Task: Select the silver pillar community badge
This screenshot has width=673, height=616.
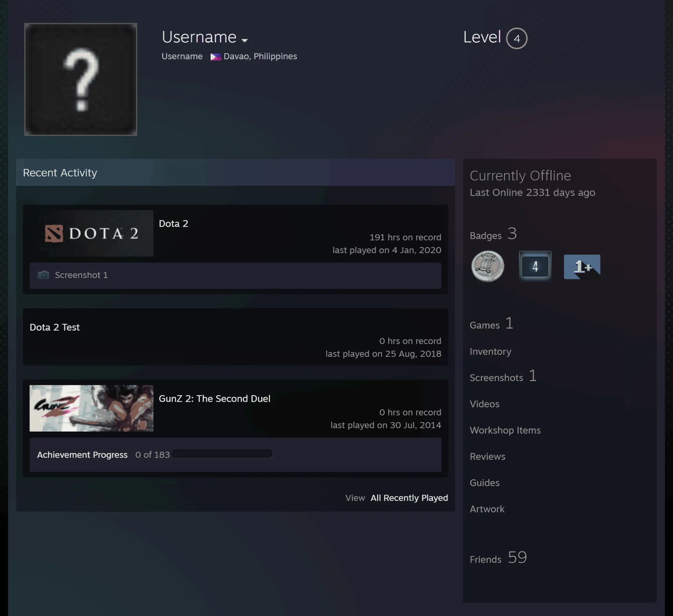Action: [488, 266]
